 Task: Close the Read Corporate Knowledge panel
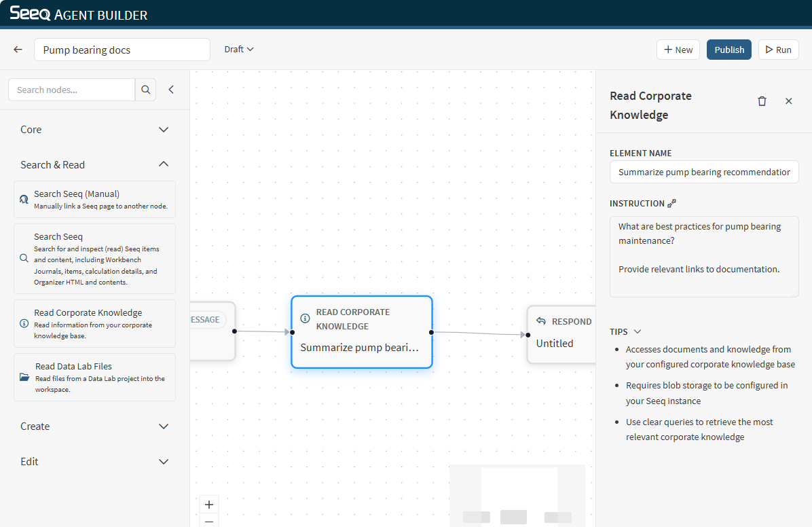click(x=788, y=101)
